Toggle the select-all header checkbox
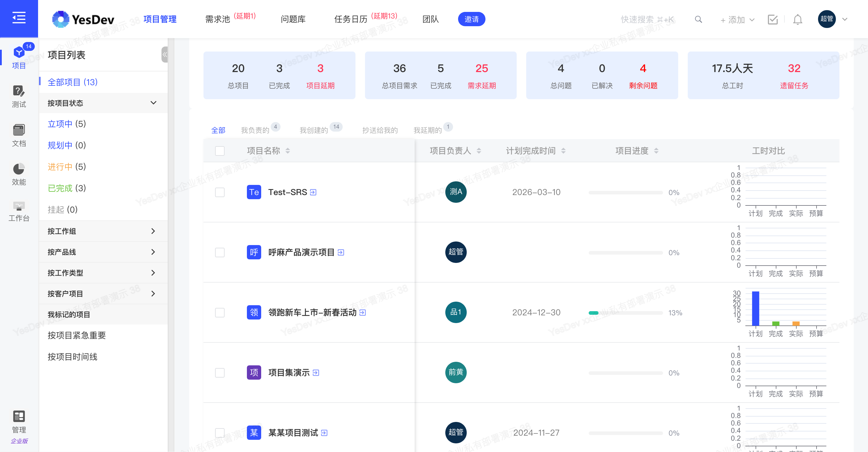Screen dimensions: 868x452 point(220,150)
